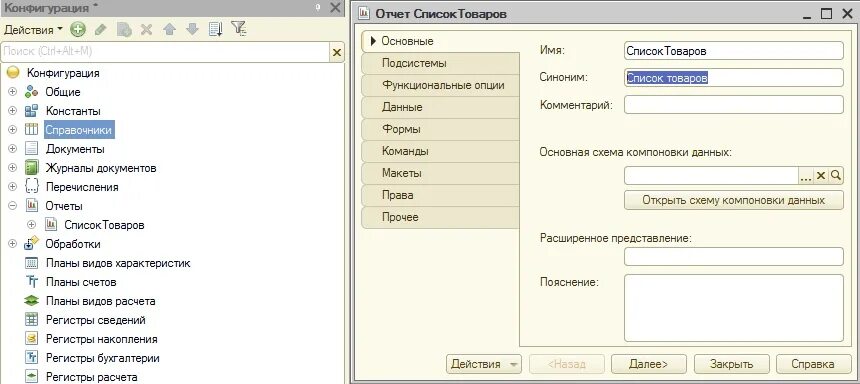Click the Copy object toolbar icon
Viewport: 860px width, 384px height.
coord(124,30)
